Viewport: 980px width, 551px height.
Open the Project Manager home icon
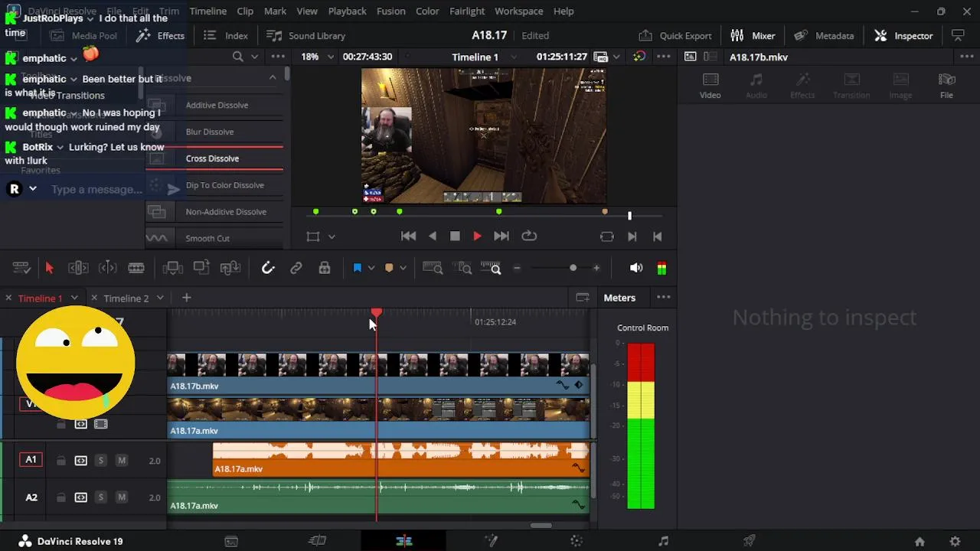tap(920, 542)
